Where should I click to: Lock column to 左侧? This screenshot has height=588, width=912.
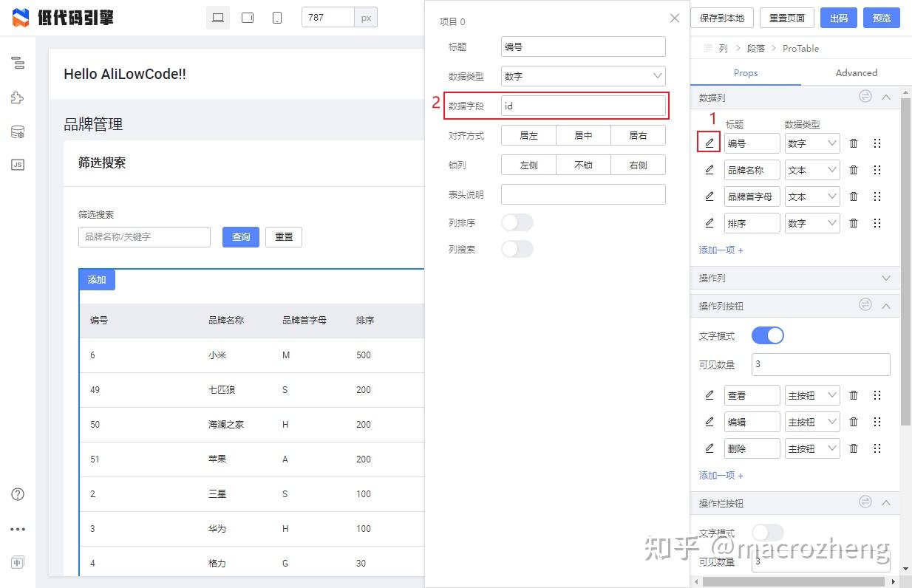click(528, 165)
